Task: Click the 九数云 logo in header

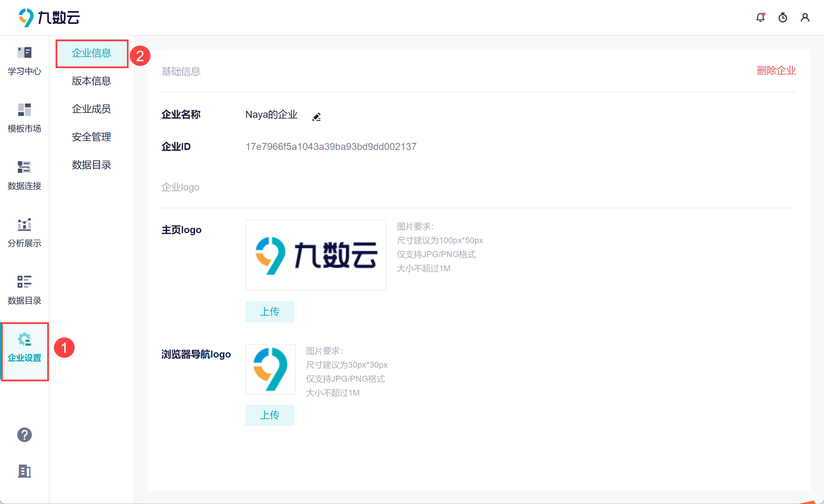Action: click(x=49, y=17)
